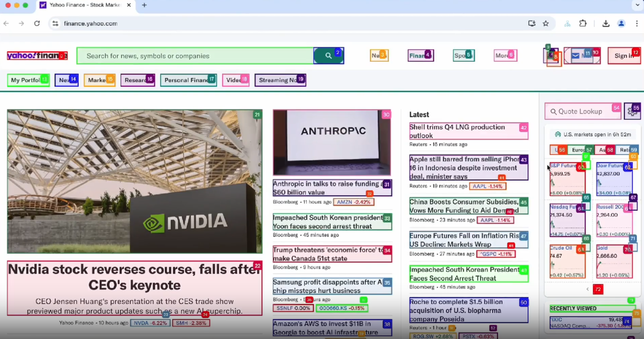The width and height of the screenshot is (644, 339).
Task: Go to the Research navigation tab
Action: (137, 80)
